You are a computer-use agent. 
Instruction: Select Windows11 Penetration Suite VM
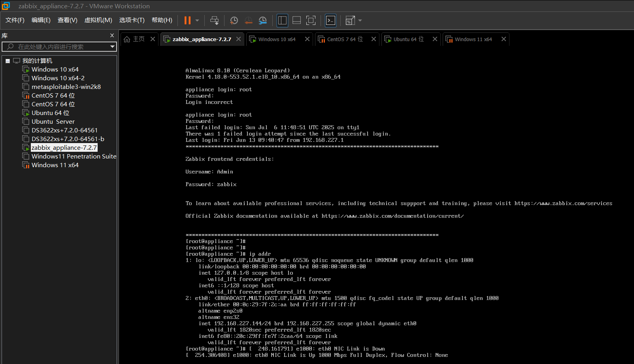pos(74,157)
